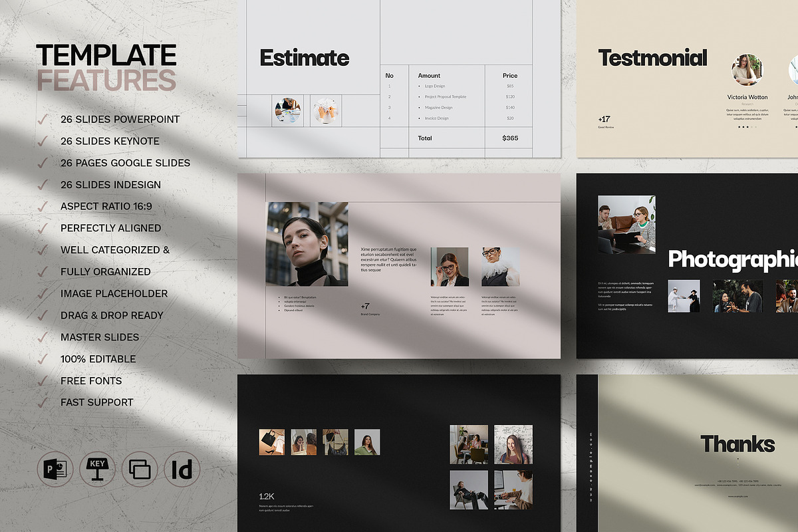The image size is (798, 532).
Task: Select the handbag photo thumbnail on the dark slide
Action: click(x=271, y=442)
